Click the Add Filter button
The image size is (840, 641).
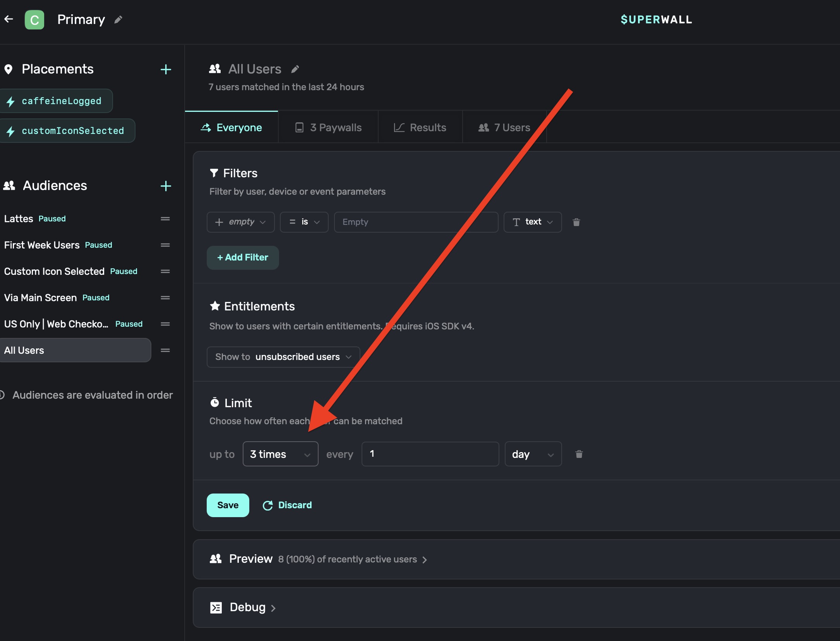[243, 258]
